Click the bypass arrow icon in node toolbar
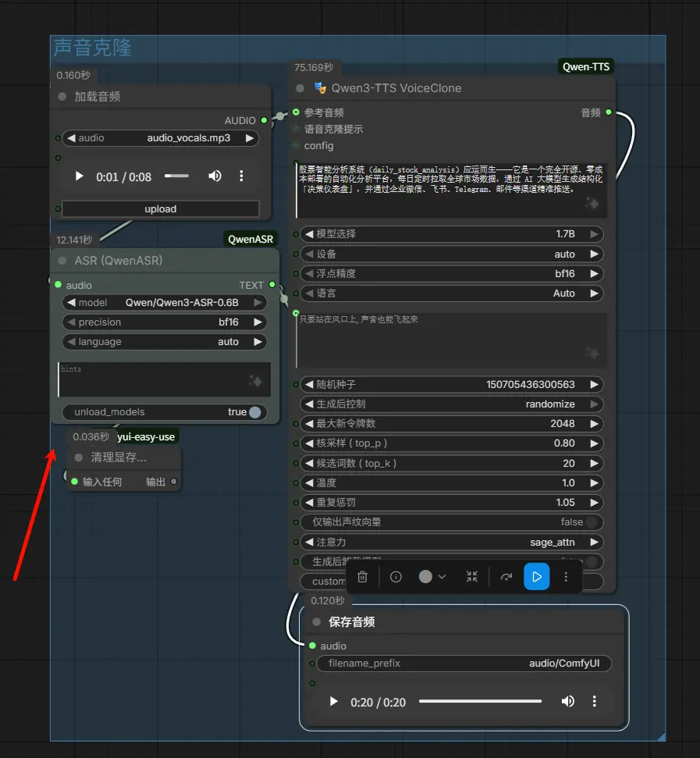 coord(506,577)
